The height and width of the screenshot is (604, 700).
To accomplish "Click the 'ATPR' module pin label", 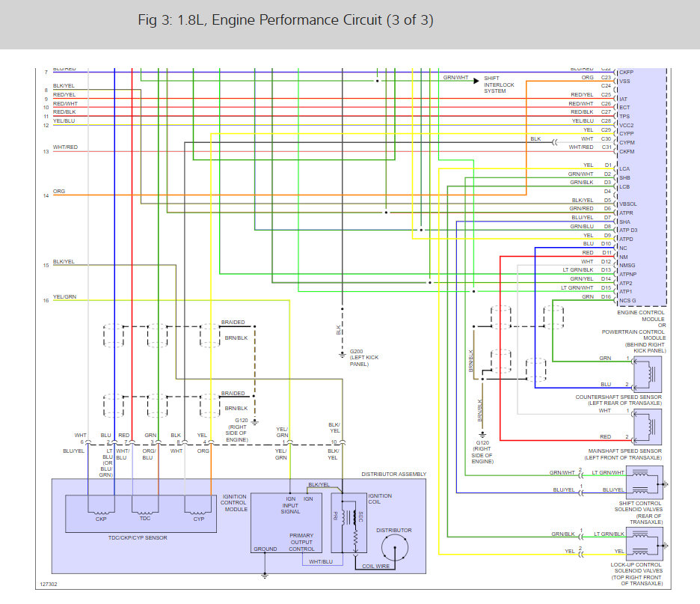I will point(627,213).
